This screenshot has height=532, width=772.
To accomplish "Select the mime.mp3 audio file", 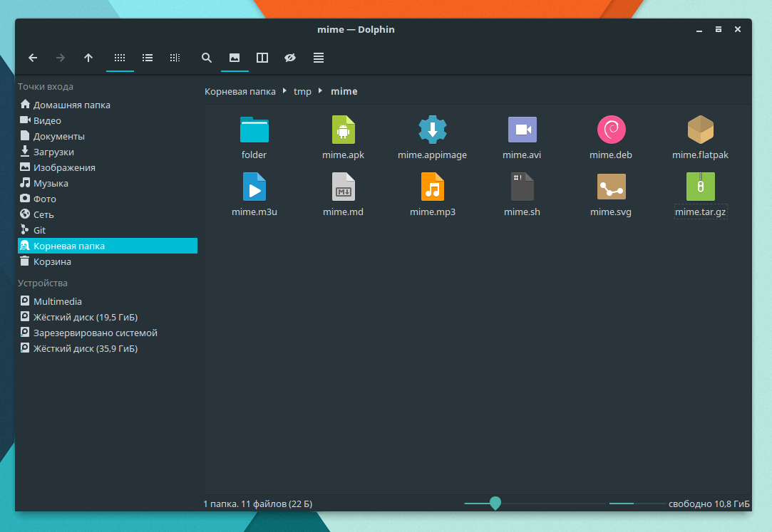I will point(432,187).
